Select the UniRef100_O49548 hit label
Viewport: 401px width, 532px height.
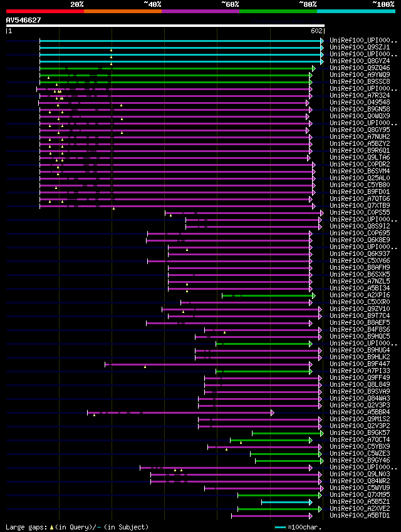pyautogui.click(x=360, y=103)
